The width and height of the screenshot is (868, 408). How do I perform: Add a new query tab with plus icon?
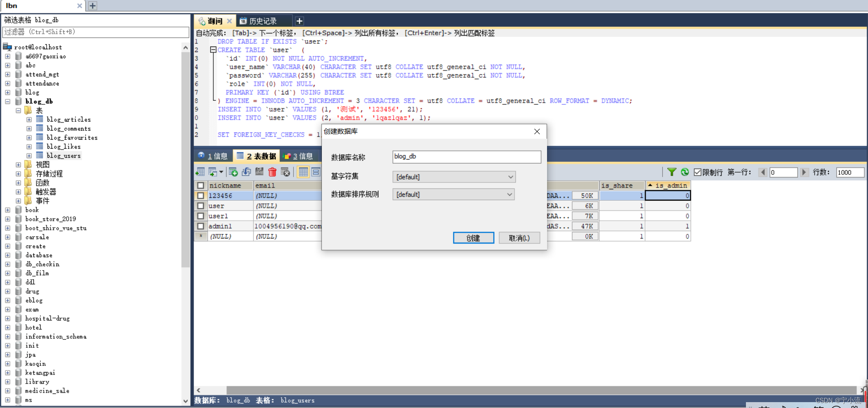[299, 21]
